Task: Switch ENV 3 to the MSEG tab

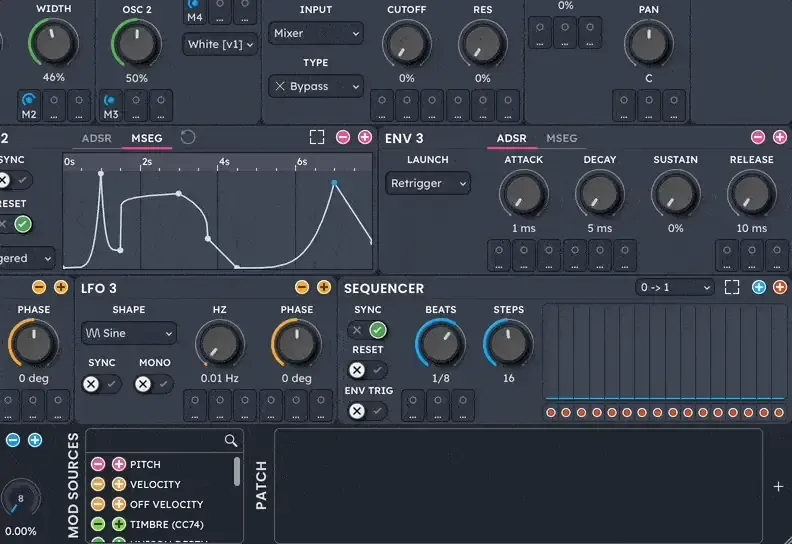Action: tap(562, 138)
